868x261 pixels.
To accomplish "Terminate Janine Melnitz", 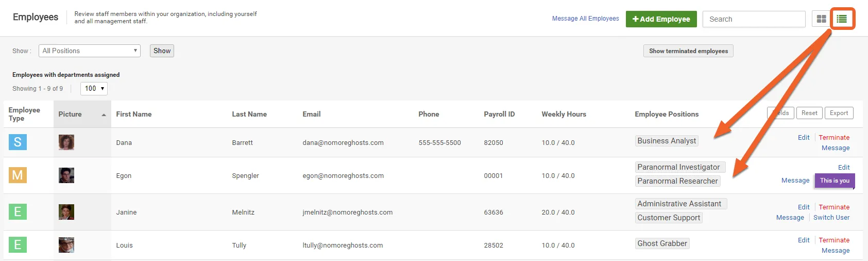I will tap(834, 207).
